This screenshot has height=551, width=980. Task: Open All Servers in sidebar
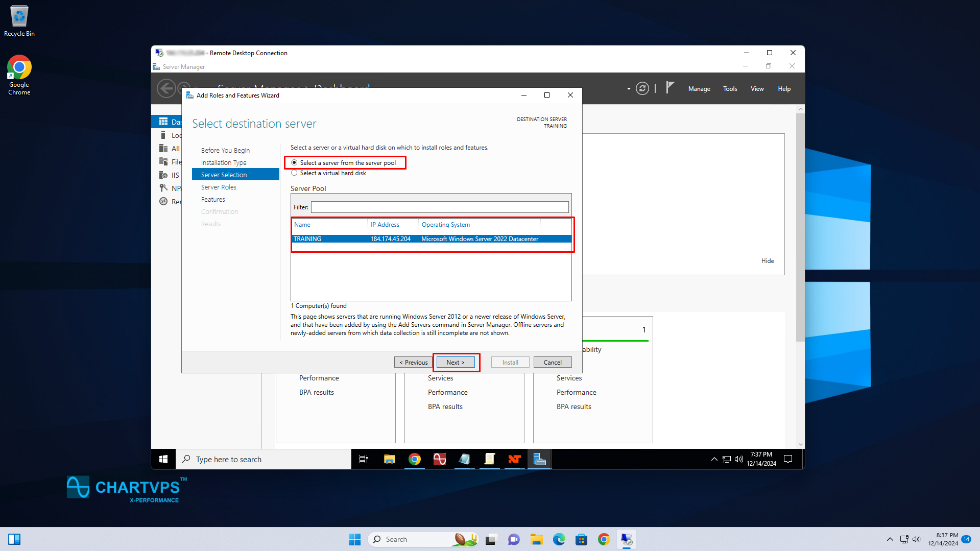pos(170,149)
